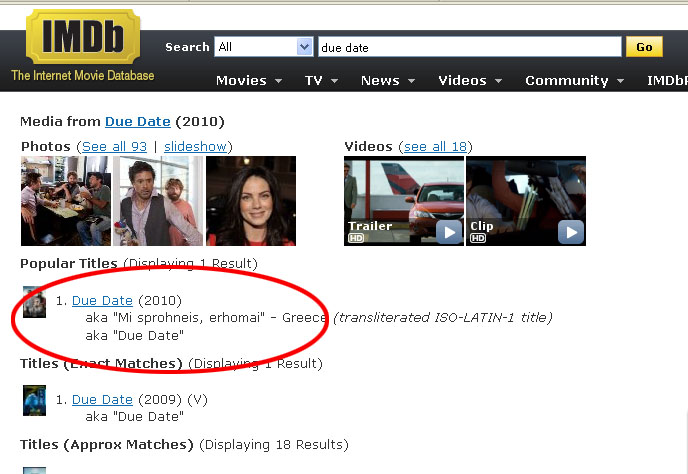Open the dark-haired woman photo thumbnail

[251, 201]
